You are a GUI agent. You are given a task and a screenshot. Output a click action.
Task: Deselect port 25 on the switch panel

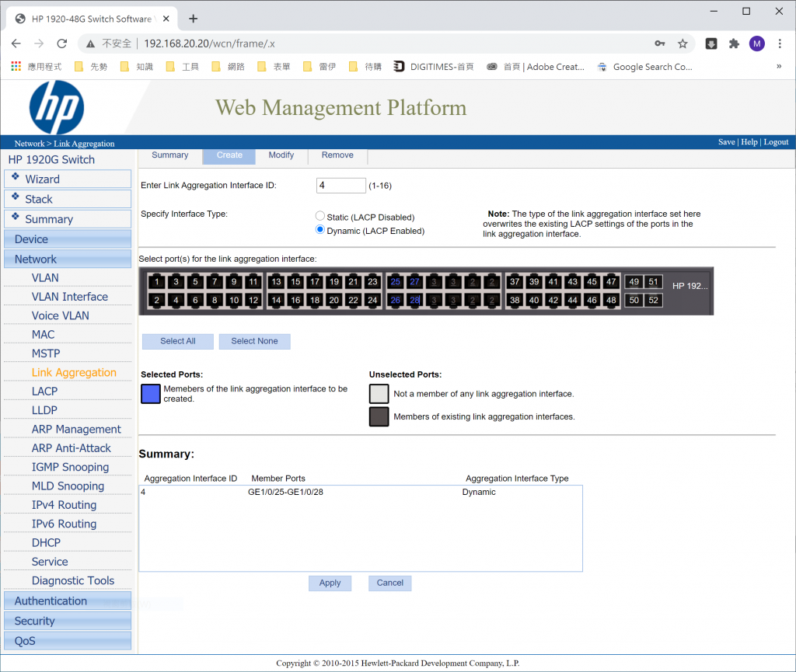coord(396,281)
